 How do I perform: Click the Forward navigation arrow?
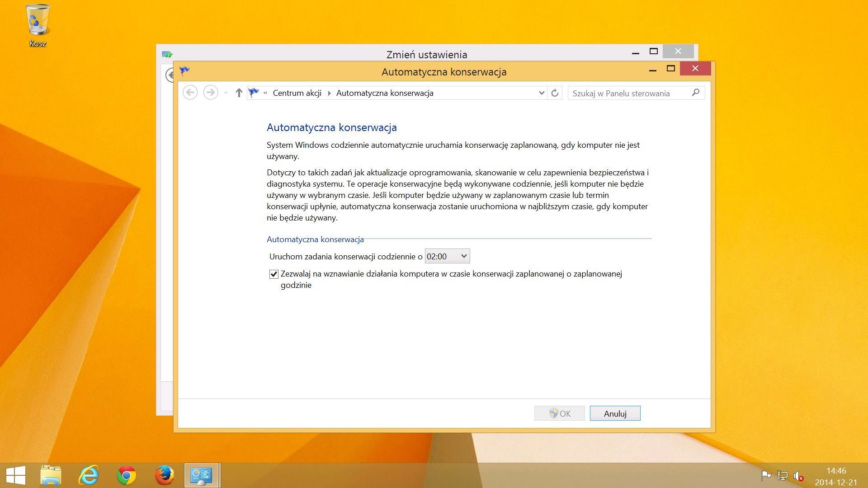[x=211, y=93]
